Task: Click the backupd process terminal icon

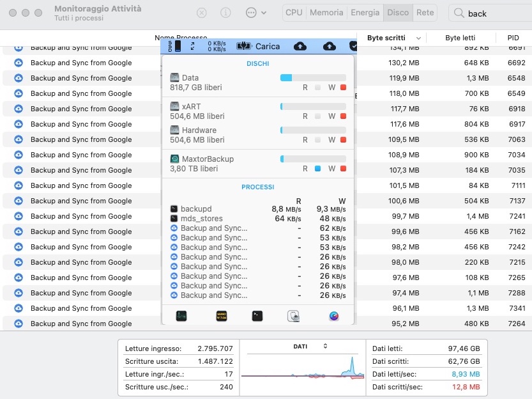Action: 174,209
